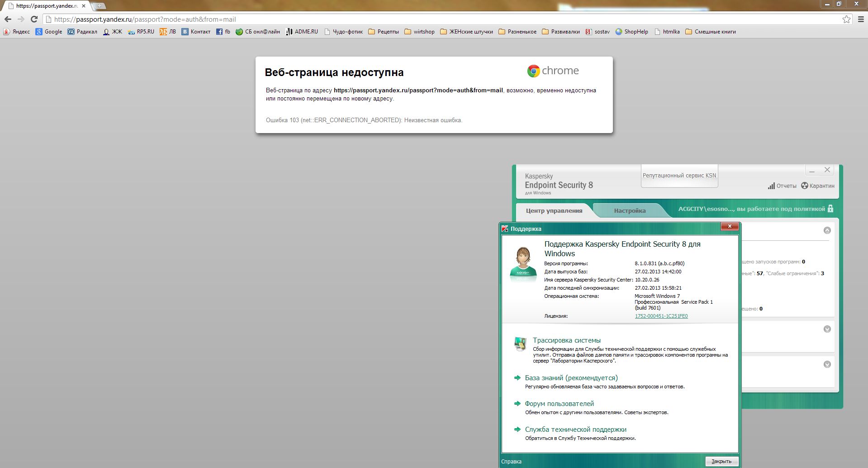Open the fb bookmark
The image size is (868, 468).
pyautogui.click(x=223, y=32)
